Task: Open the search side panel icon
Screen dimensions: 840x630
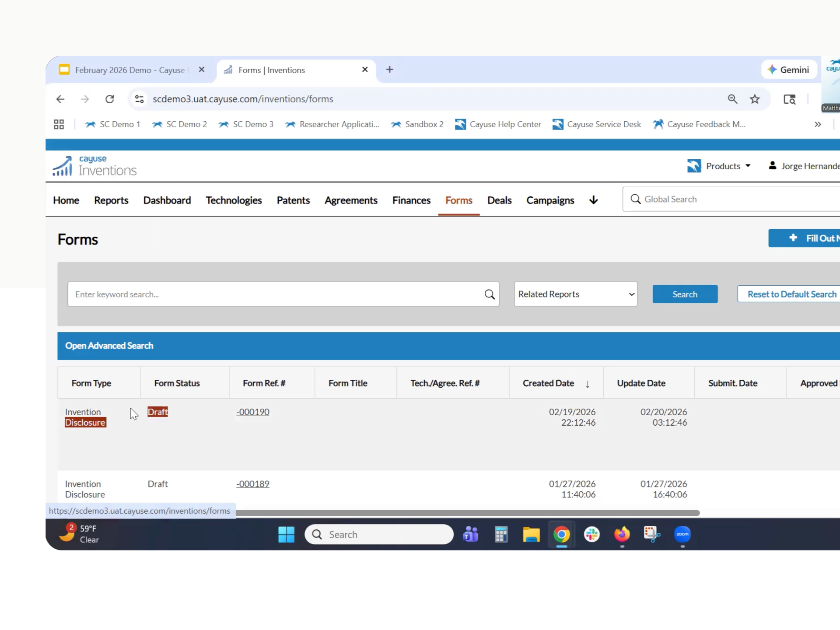Action: click(x=789, y=99)
